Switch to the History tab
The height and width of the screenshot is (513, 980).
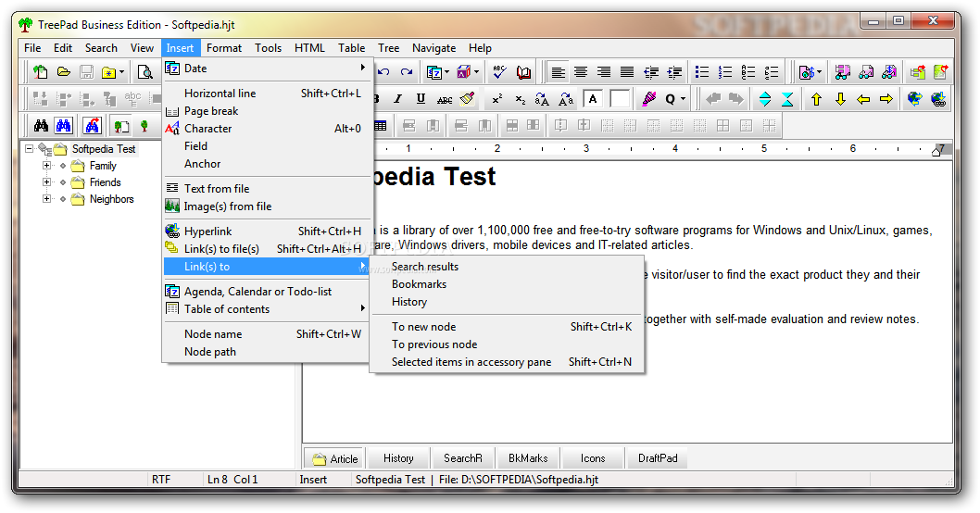pos(398,458)
